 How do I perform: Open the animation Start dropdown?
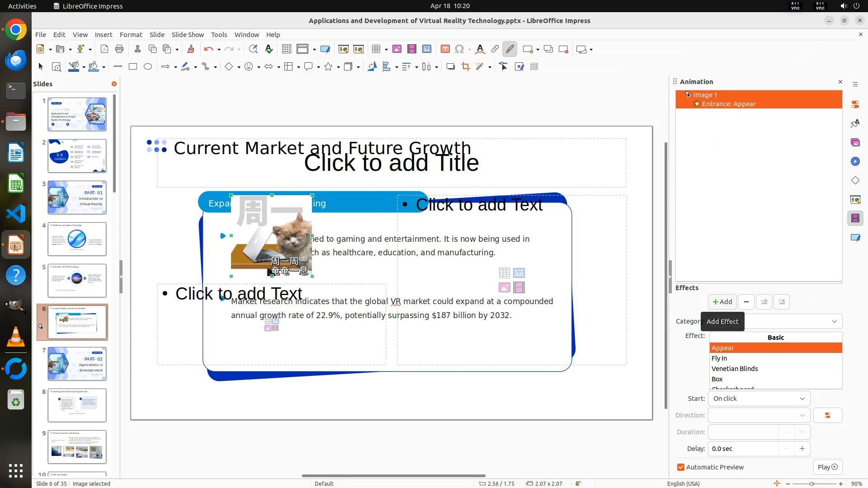point(759,399)
